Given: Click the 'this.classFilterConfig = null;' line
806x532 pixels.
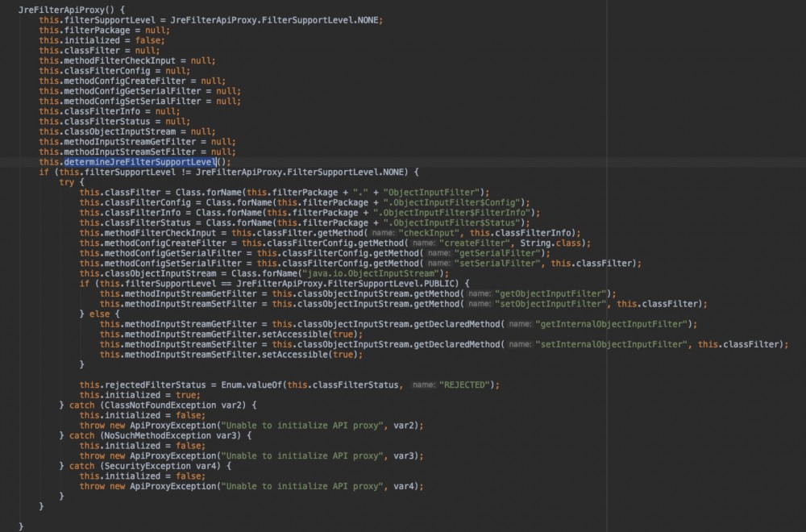Looking at the screenshot, I should tap(114, 71).
